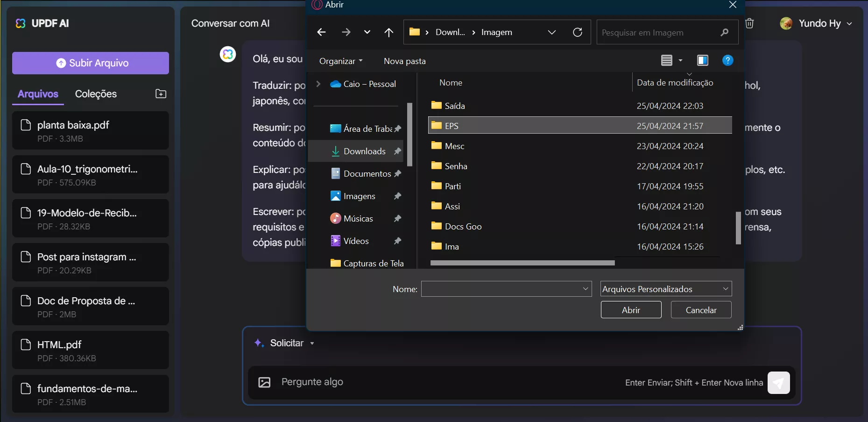
Task: Click the refresh icon in file dialog
Action: pyautogui.click(x=578, y=32)
